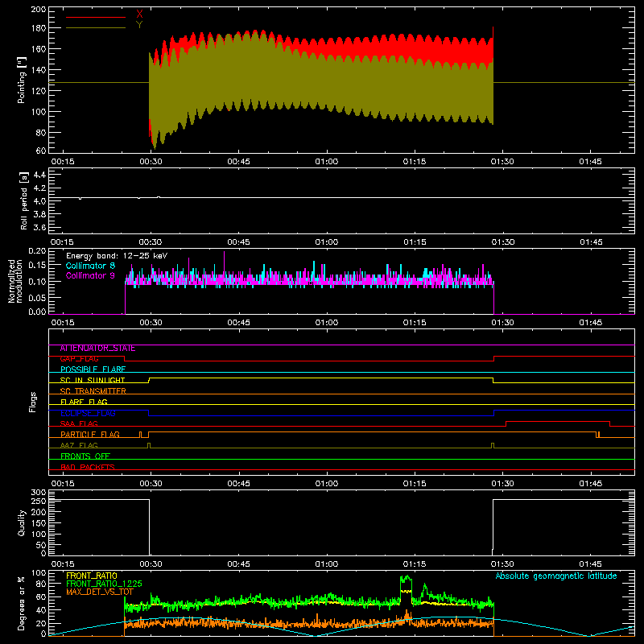Click the red X legend line

96,17
